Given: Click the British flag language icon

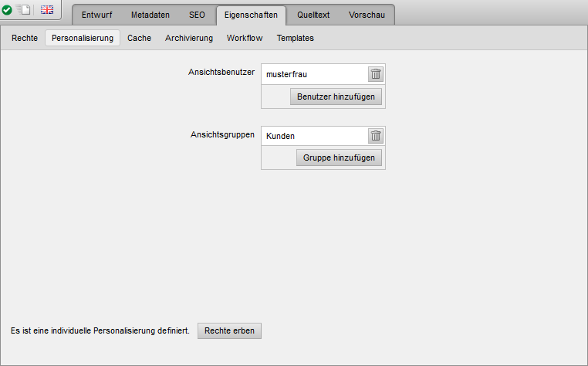Looking at the screenshot, I should (47, 10).
